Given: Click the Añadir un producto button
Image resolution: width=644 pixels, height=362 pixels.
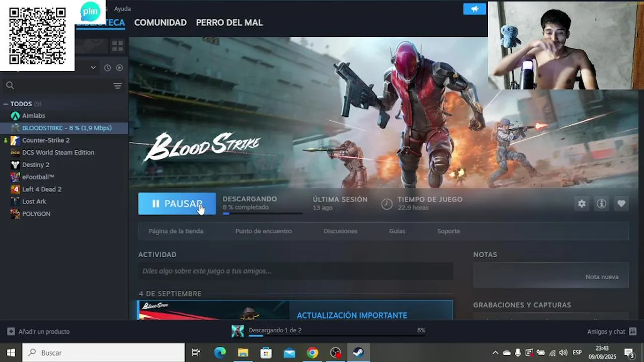Looking at the screenshot, I should click(39, 332).
